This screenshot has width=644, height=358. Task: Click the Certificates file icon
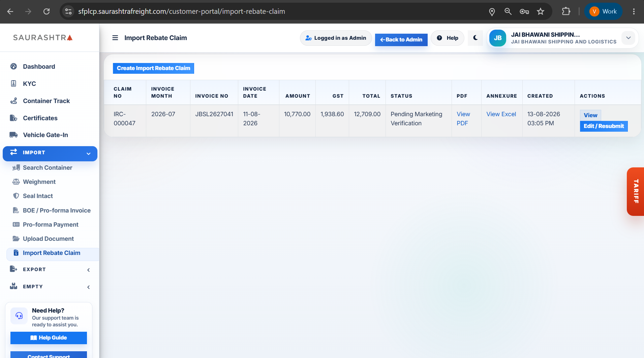[x=13, y=118]
